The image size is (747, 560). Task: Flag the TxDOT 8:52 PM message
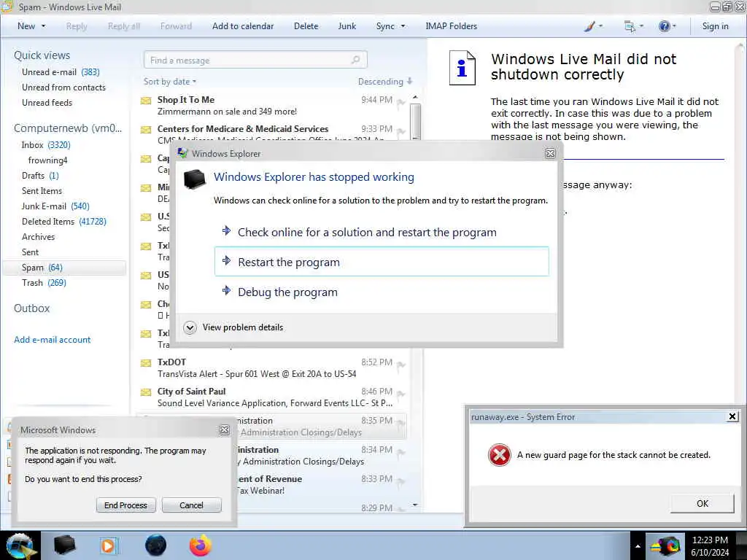(401, 365)
